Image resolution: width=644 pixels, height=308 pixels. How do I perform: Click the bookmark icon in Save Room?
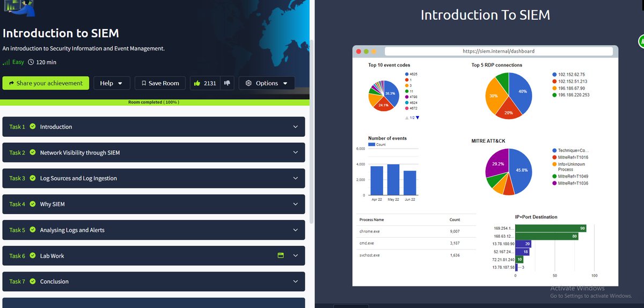pyautogui.click(x=144, y=83)
